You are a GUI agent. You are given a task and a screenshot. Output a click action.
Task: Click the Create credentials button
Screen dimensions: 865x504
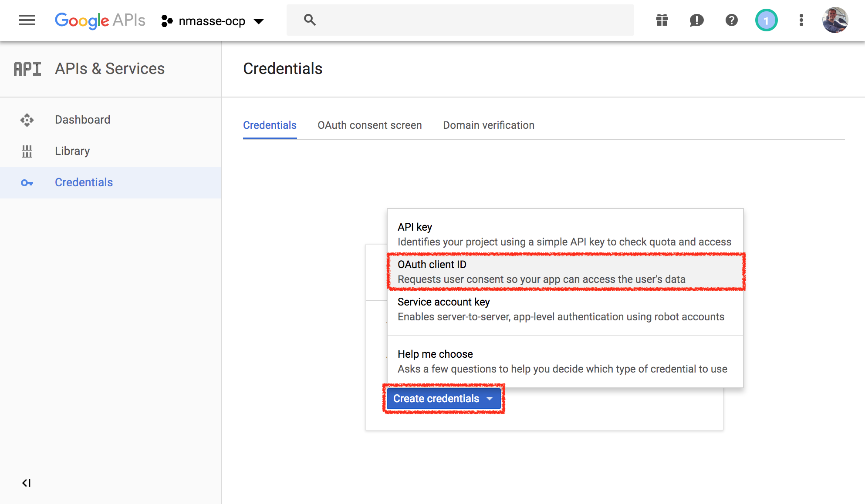[436, 398]
